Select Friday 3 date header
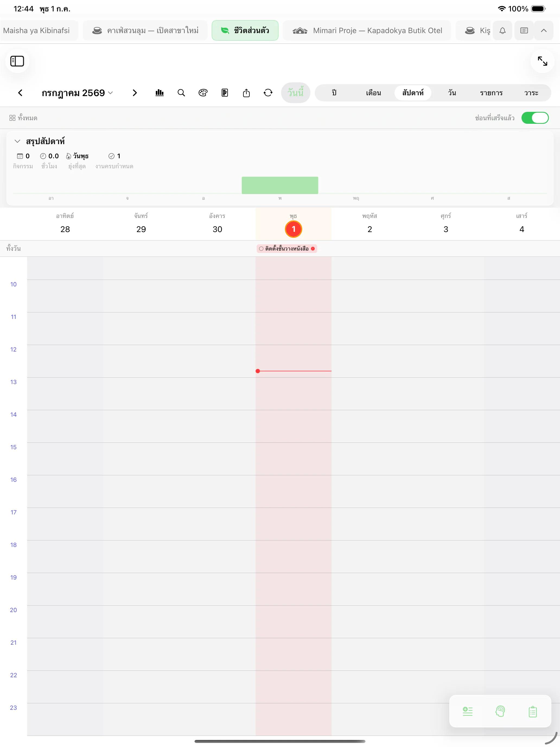The width and height of the screenshot is (560, 747). 446,224
